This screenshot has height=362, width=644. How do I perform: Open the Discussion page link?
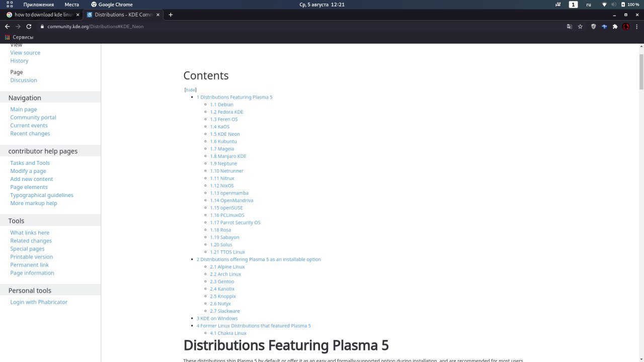click(24, 80)
